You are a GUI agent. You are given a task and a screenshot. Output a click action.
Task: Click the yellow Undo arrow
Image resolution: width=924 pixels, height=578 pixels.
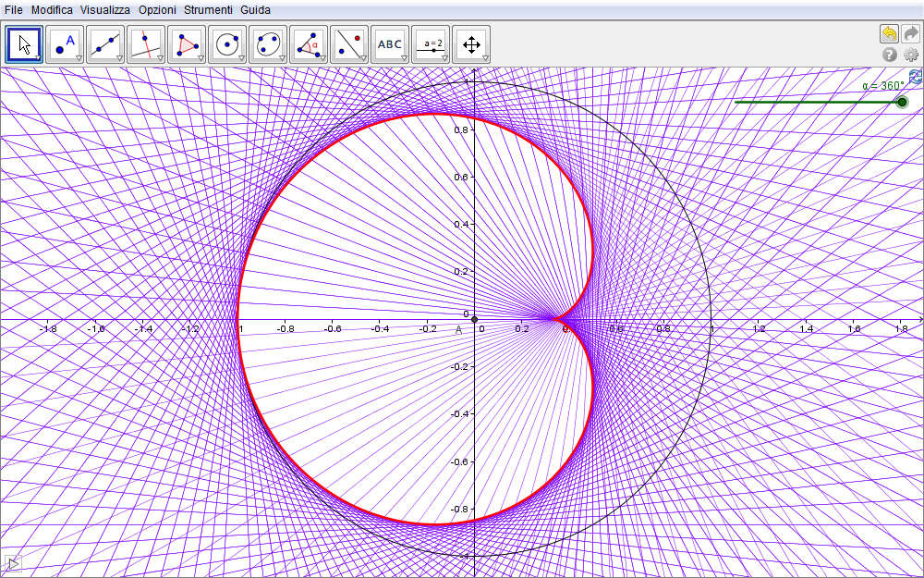(x=889, y=33)
